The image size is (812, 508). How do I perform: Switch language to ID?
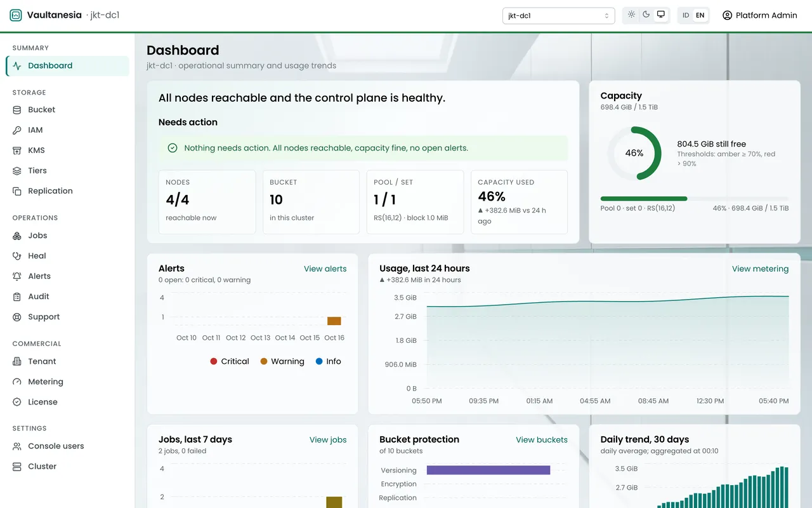click(x=686, y=15)
